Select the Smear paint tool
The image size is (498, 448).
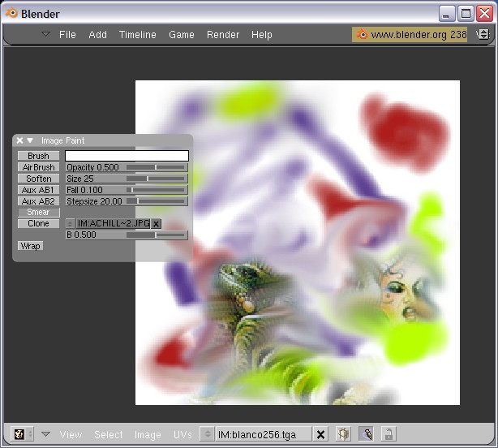[38, 213]
